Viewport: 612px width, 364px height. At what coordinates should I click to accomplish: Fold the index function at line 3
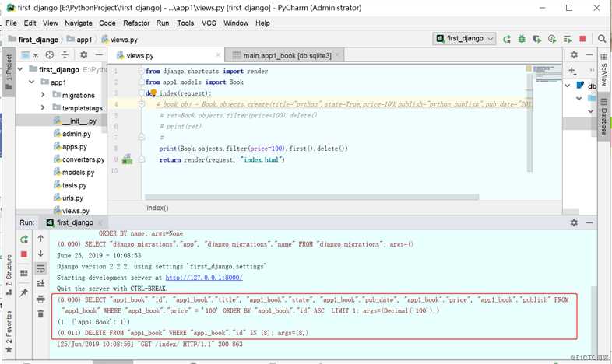tap(141, 93)
